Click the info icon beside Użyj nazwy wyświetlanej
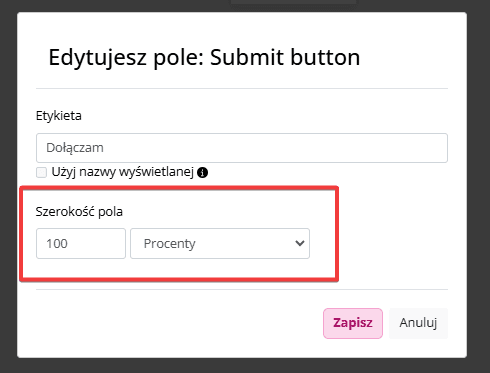This screenshot has height=373, width=490. coord(202,173)
